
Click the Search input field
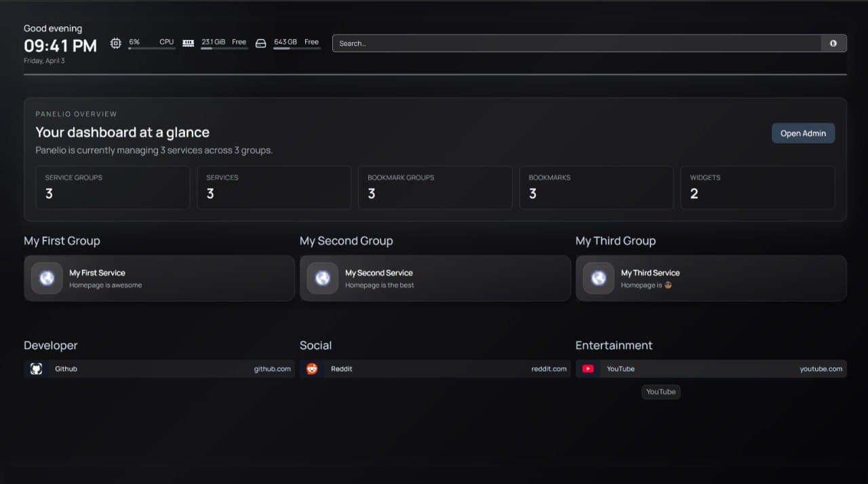[x=576, y=43]
